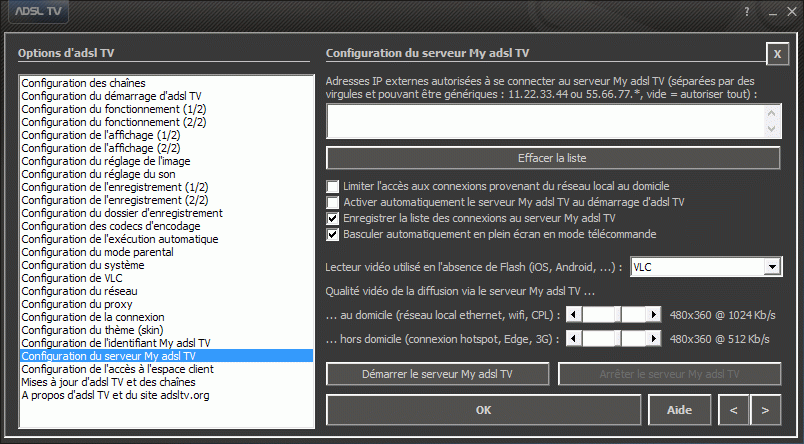The width and height of the screenshot is (804, 444).
Task: Click the disabled Arrêter le serveur button
Action: (x=669, y=374)
